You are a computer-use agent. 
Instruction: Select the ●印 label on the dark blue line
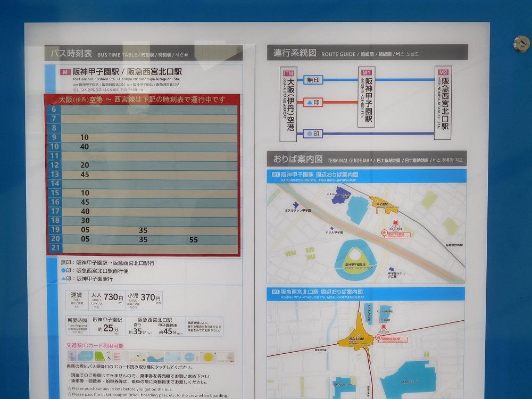click(x=313, y=134)
